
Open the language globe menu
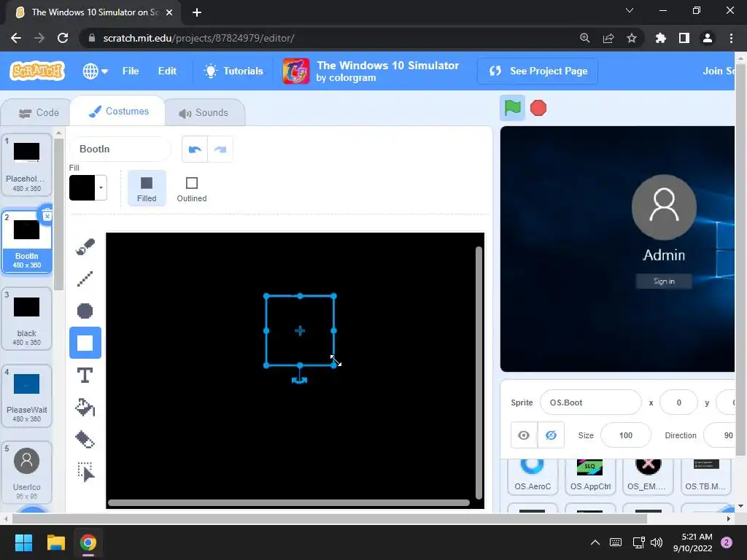(x=95, y=71)
